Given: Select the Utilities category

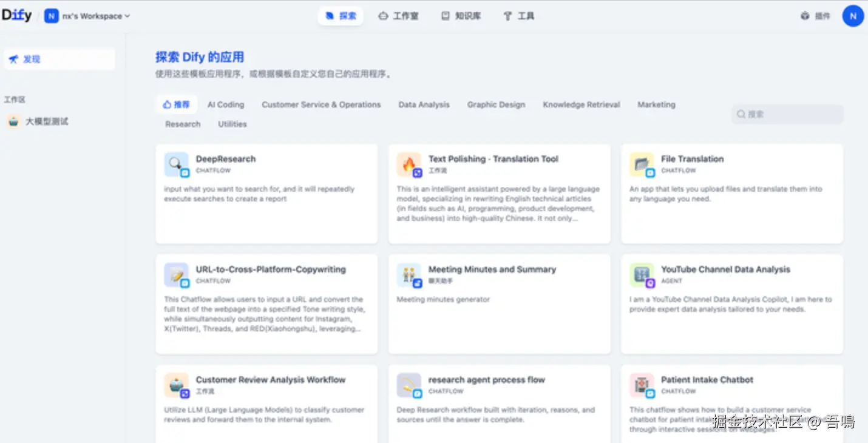Looking at the screenshot, I should (232, 124).
